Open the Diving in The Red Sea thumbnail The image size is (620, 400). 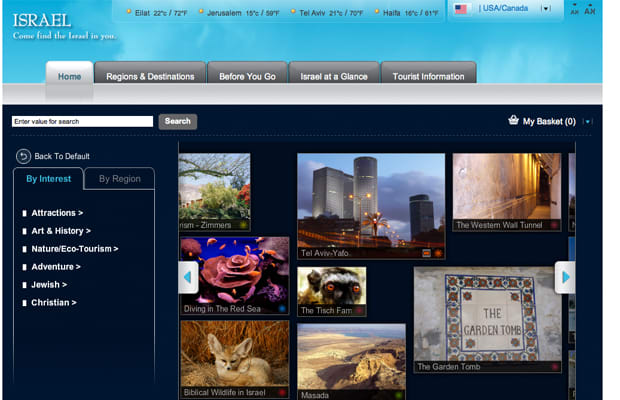235,275
